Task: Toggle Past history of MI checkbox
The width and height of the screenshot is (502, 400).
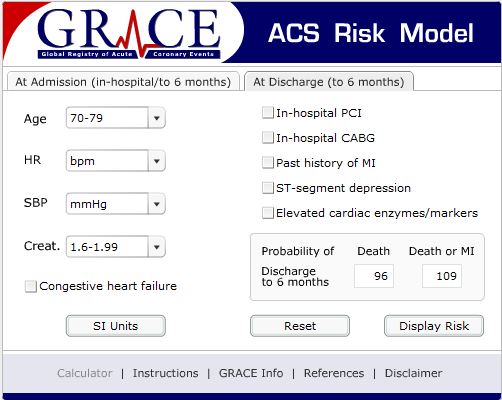Action: (x=268, y=163)
